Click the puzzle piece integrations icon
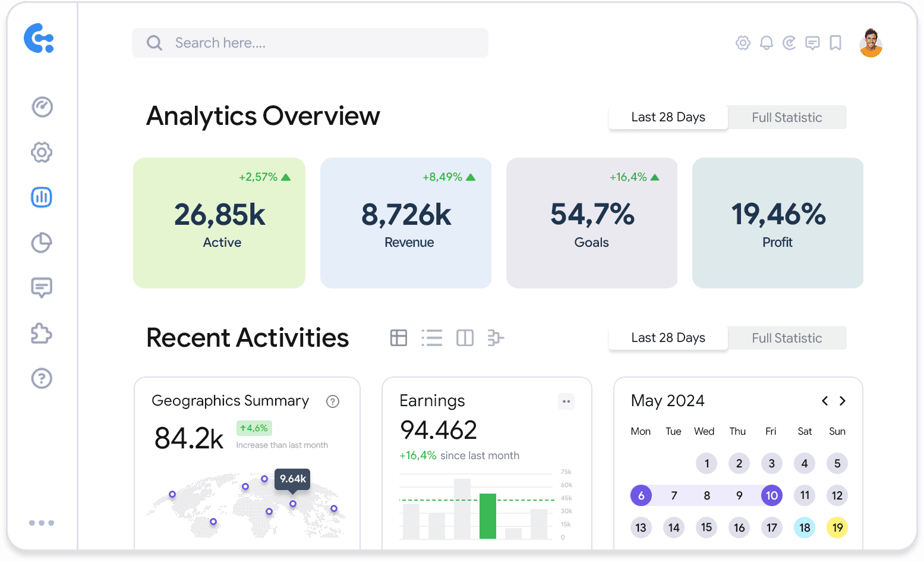 [41, 334]
